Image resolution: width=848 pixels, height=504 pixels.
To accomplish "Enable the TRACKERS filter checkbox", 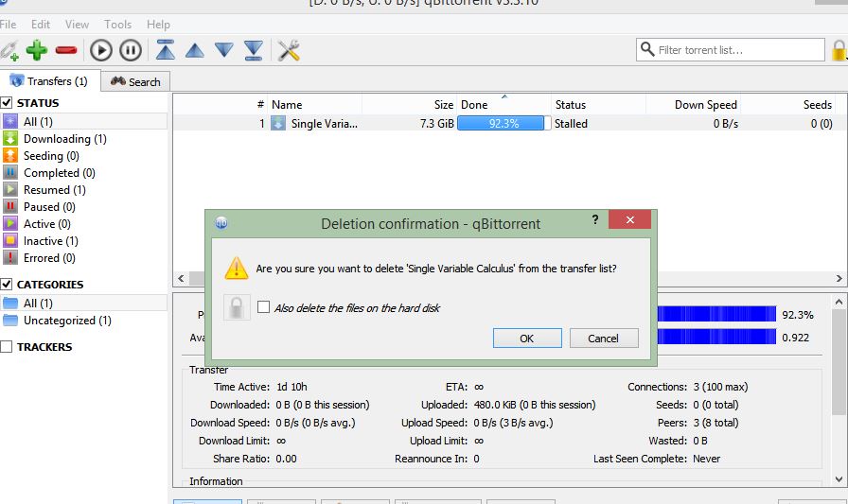I will tap(7, 347).
